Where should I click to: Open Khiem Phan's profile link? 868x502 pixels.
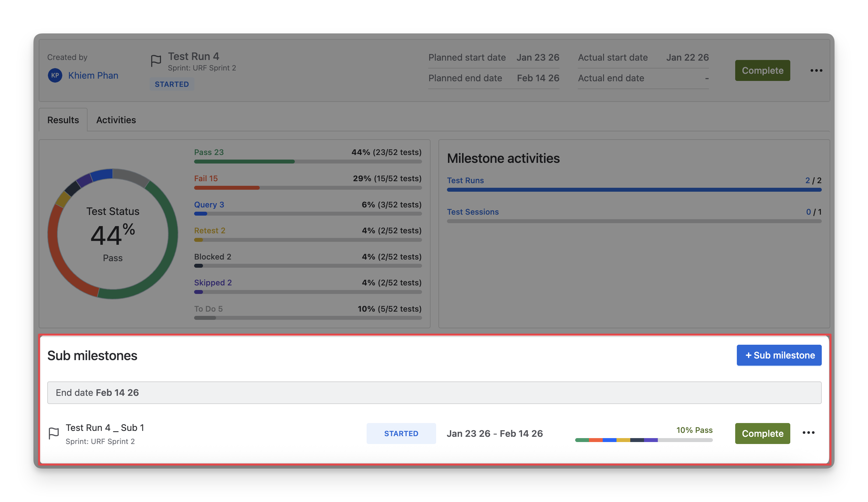(x=93, y=75)
